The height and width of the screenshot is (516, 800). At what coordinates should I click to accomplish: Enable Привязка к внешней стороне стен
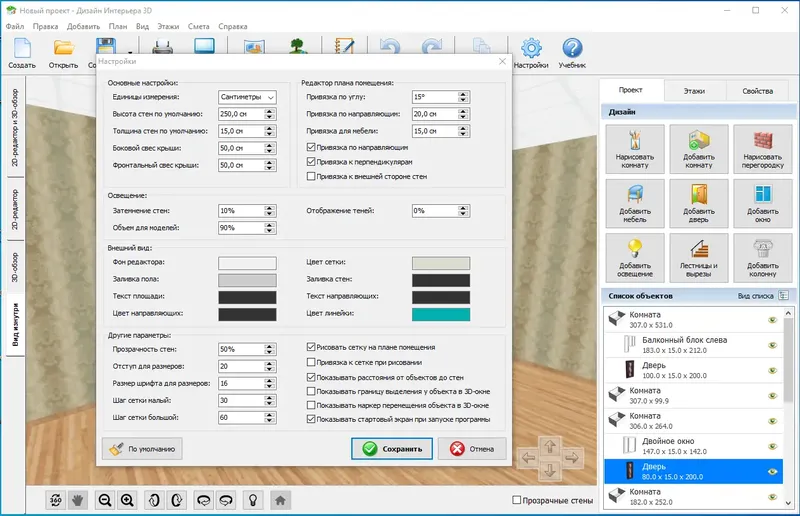[x=311, y=176]
